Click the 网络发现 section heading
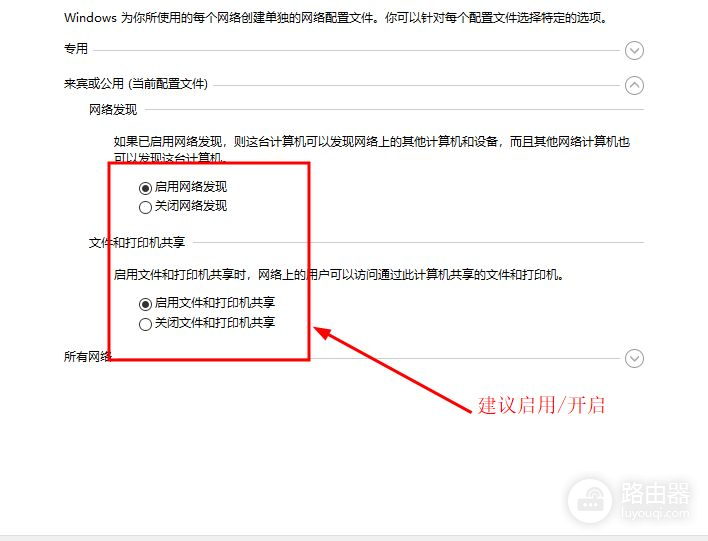The image size is (708, 541). [113, 110]
